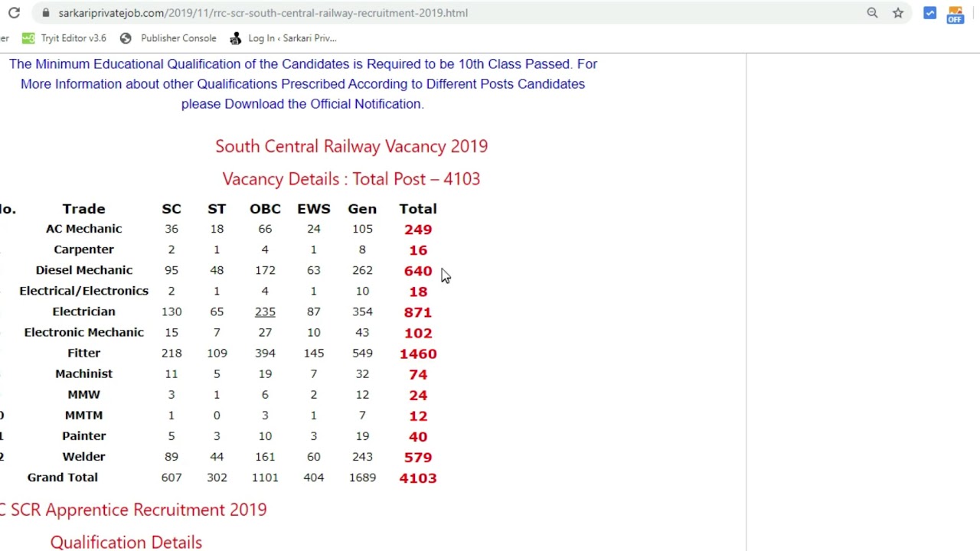Image resolution: width=980 pixels, height=551 pixels.
Task: Click the Tryit Editor bookmark favicon
Action: 28,38
